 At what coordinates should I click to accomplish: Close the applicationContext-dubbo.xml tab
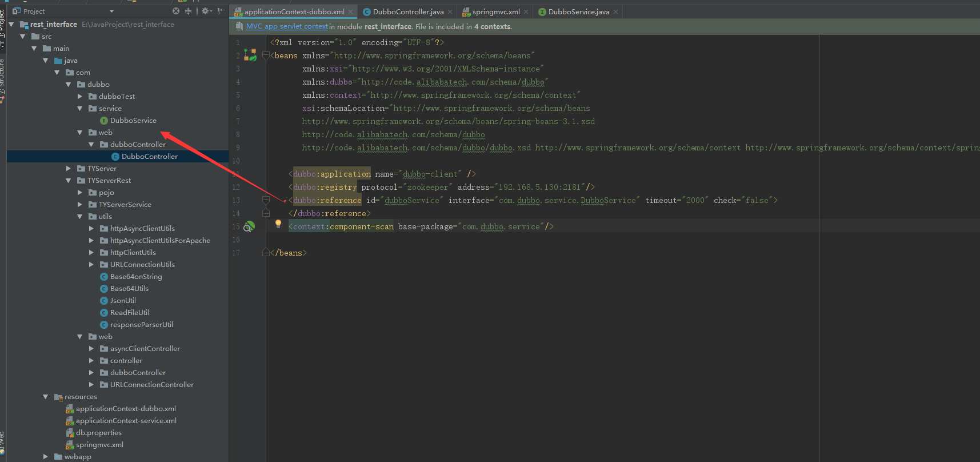click(351, 12)
